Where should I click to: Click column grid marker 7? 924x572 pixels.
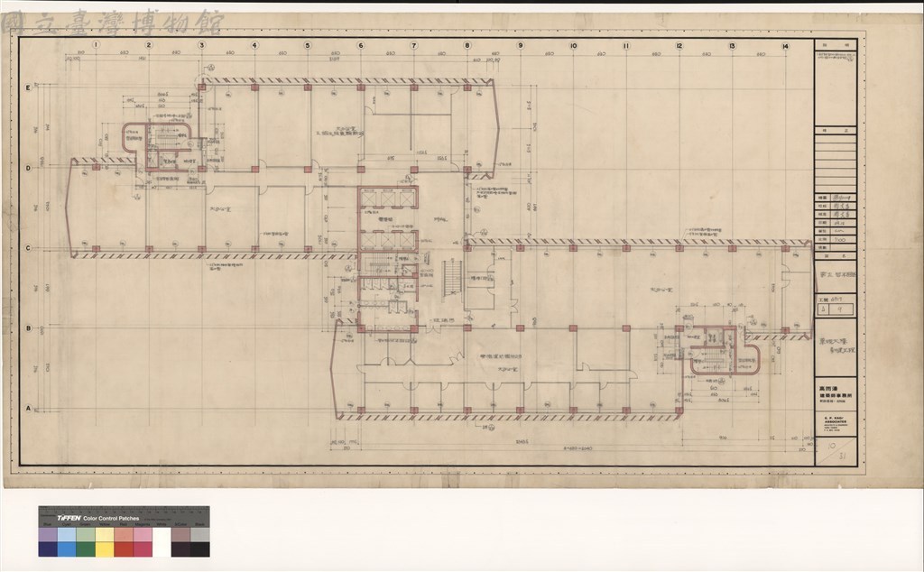(413, 45)
